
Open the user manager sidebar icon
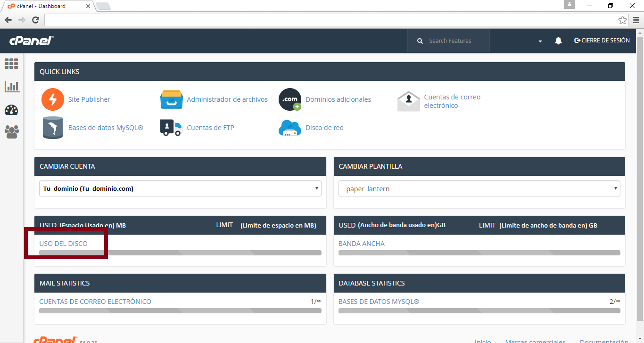point(11,132)
